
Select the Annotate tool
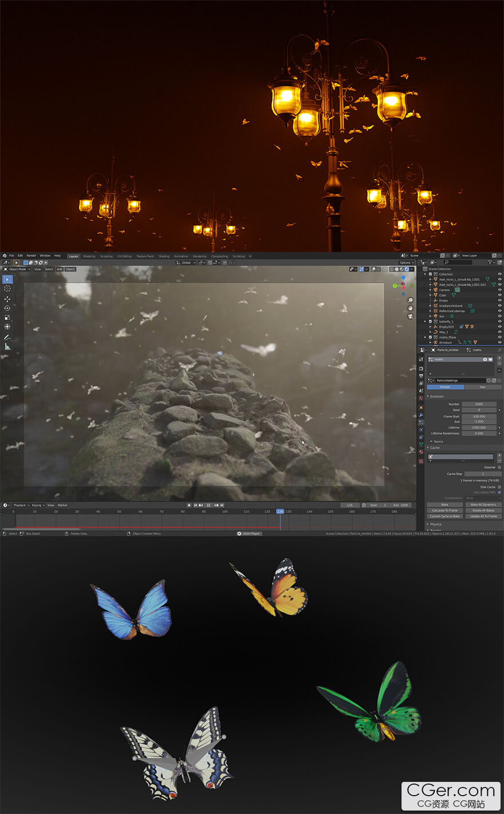click(7, 337)
